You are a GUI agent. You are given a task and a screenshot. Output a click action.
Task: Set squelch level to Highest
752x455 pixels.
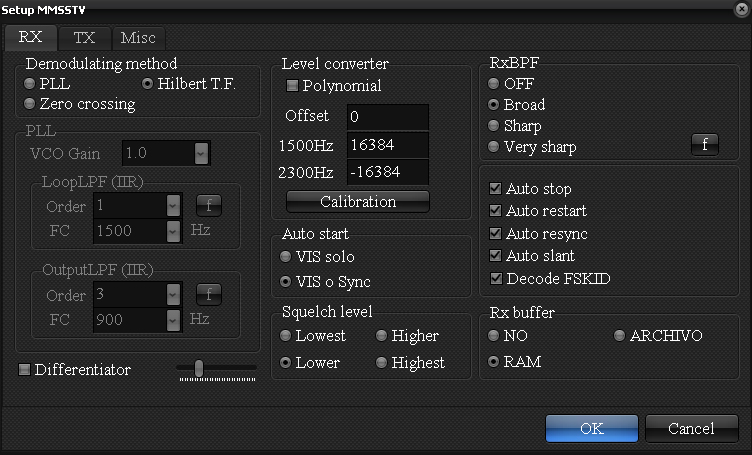click(381, 362)
